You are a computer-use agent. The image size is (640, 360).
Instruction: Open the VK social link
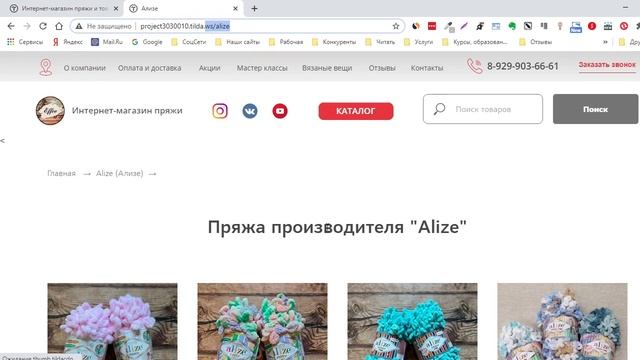[x=250, y=111]
